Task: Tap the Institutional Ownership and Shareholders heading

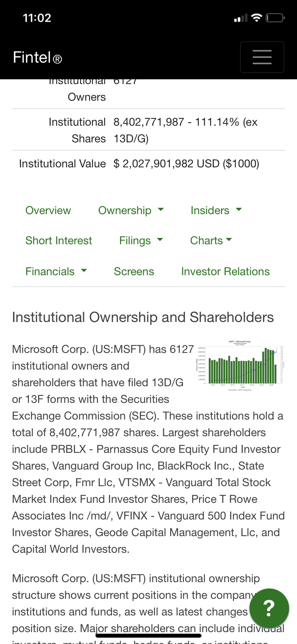Action: (x=143, y=317)
